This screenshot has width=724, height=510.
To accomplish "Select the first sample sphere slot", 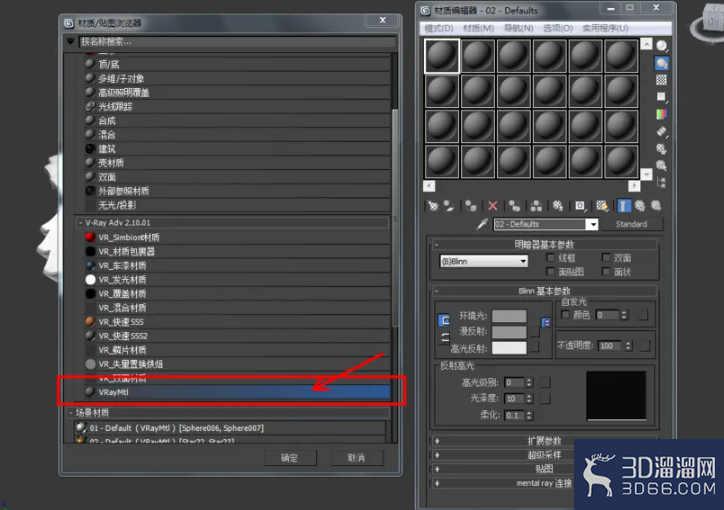I will point(441,56).
